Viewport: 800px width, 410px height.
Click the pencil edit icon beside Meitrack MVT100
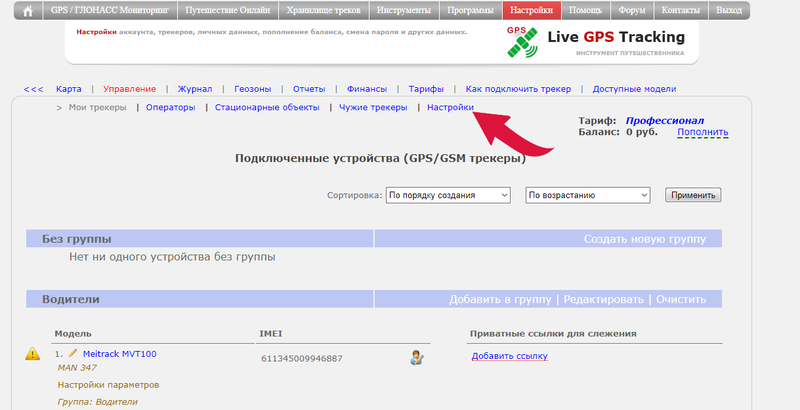coord(73,353)
